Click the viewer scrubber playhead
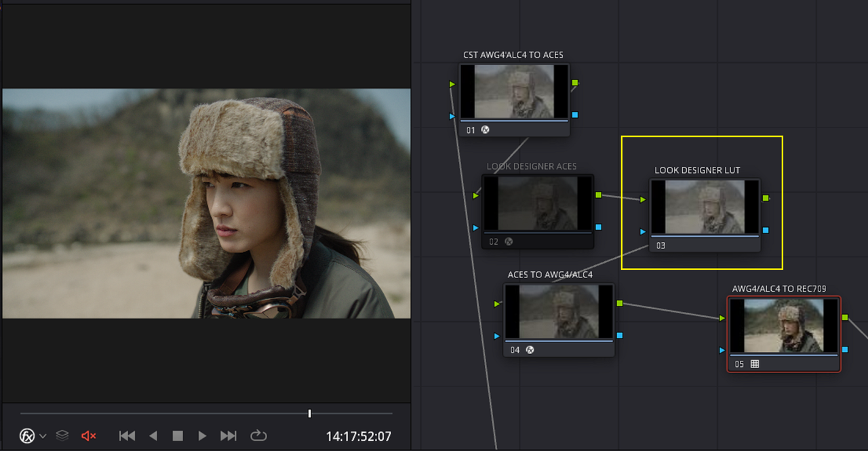This screenshot has width=868, height=451. (x=310, y=413)
